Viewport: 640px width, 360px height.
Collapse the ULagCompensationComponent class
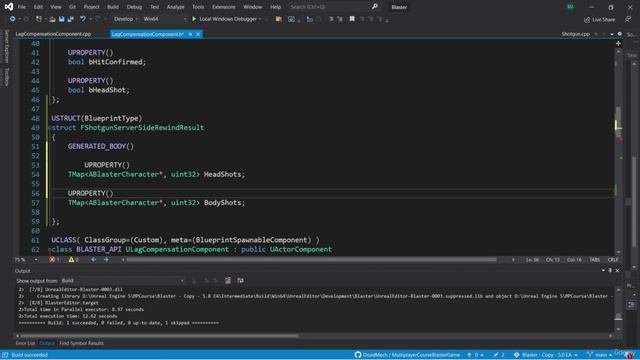[49, 249]
